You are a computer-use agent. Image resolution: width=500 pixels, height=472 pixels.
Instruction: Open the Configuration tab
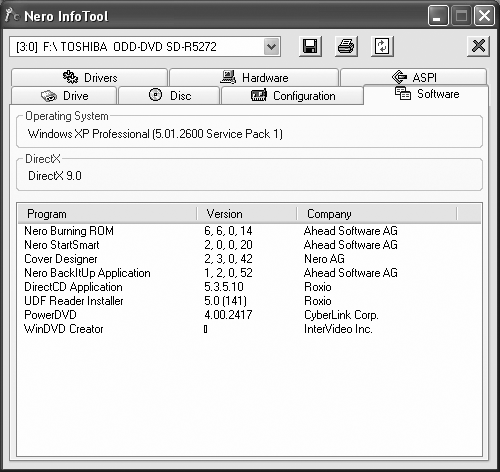[x=292, y=96]
